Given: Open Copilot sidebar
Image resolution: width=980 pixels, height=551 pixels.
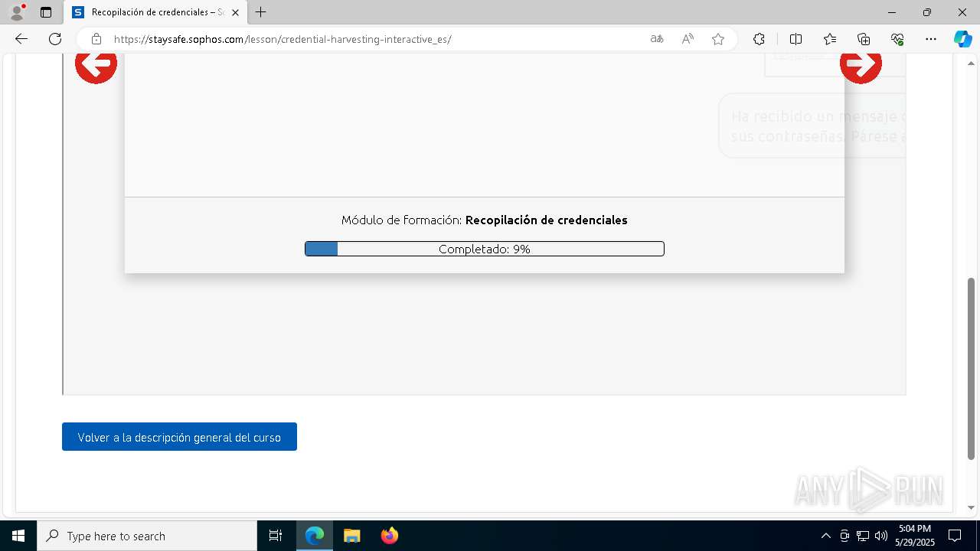Looking at the screenshot, I should (962, 39).
